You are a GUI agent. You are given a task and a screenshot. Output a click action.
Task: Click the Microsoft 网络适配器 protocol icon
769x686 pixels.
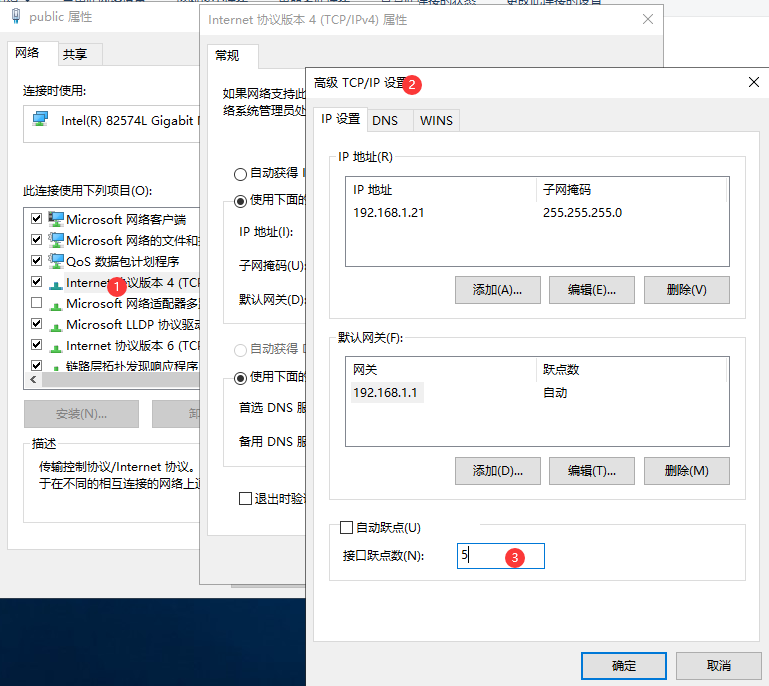(x=57, y=303)
